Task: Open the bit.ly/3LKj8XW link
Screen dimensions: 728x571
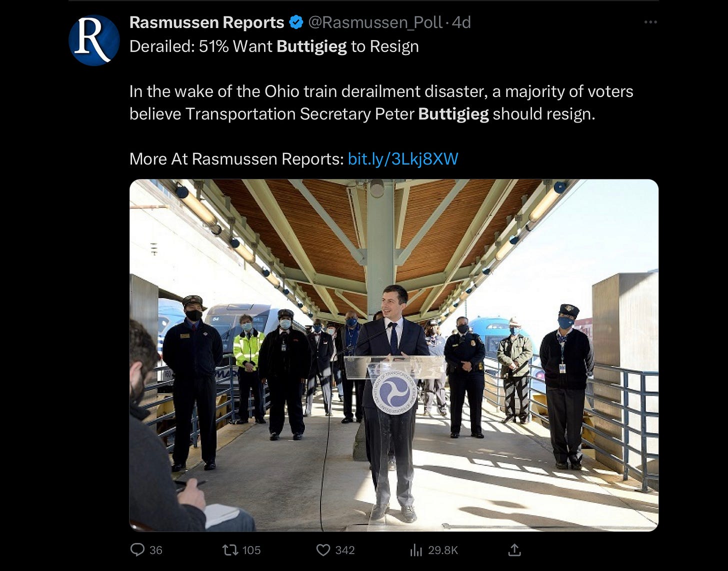Action: pyautogui.click(x=403, y=159)
